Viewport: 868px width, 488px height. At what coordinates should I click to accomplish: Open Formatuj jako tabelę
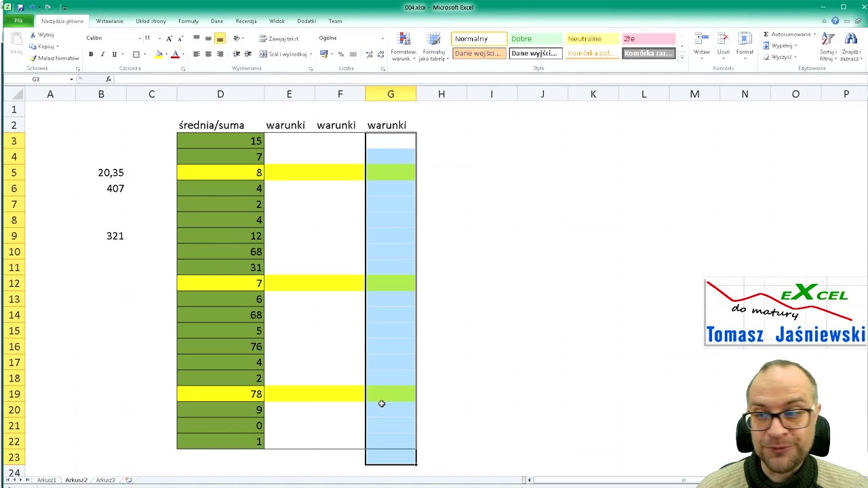pos(433,47)
